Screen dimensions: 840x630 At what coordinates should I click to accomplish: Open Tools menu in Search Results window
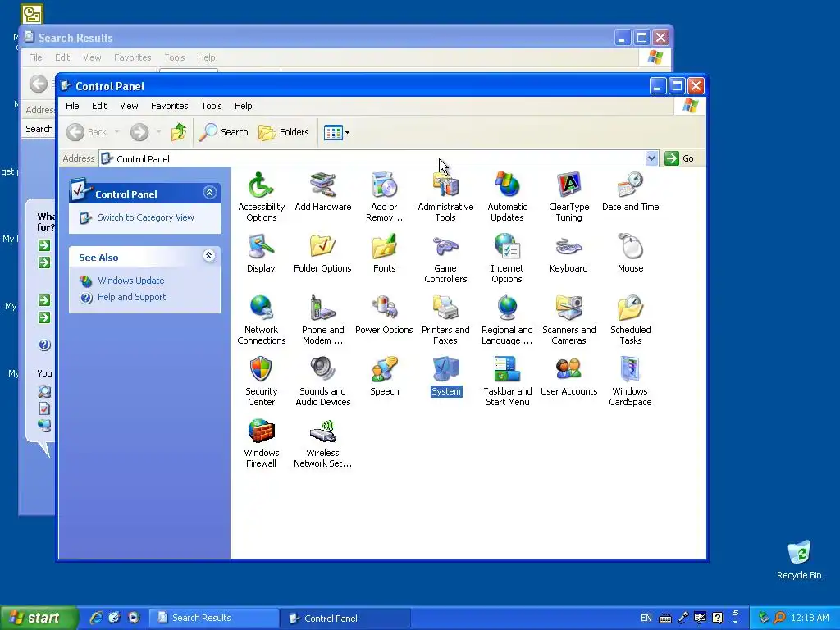click(174, 57)
